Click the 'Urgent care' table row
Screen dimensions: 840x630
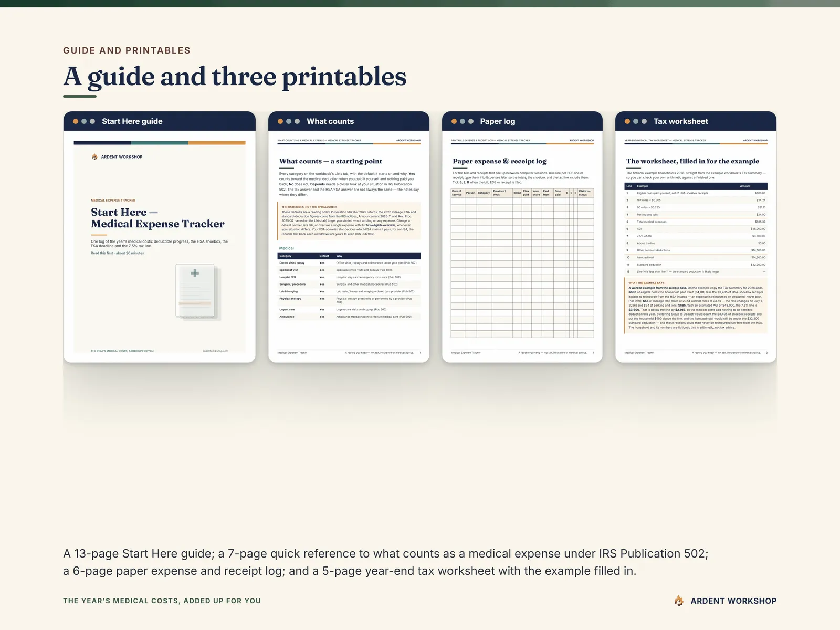tap(349, 309)
